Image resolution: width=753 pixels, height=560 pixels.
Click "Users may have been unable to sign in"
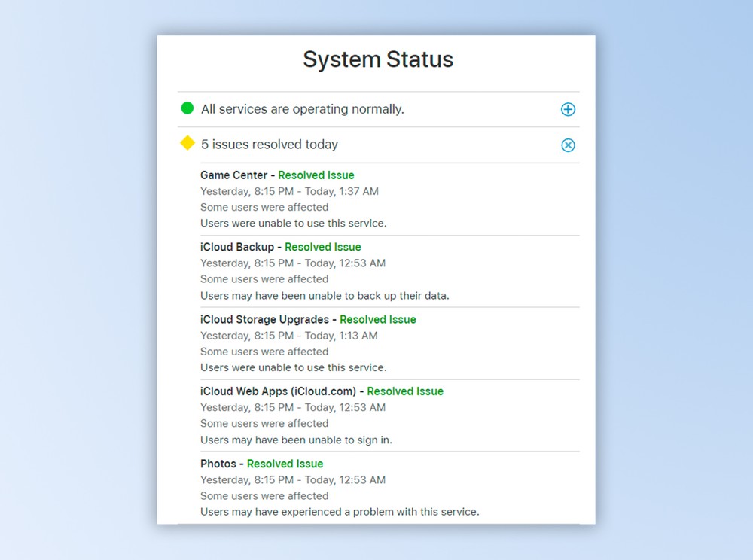296,440
